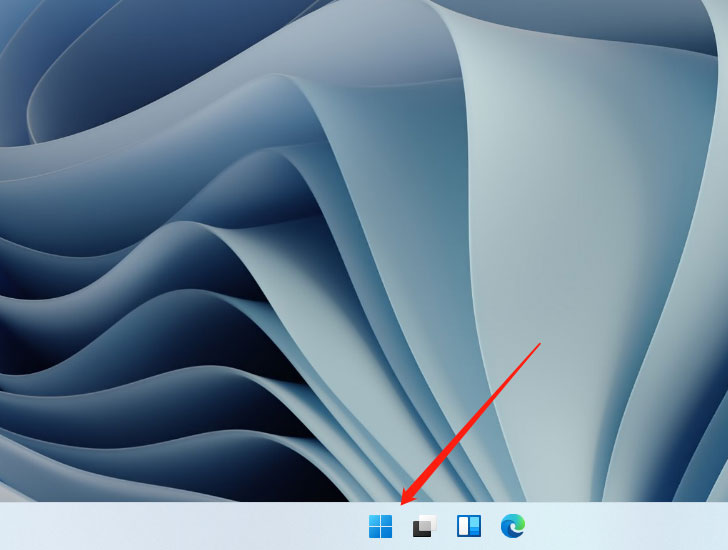Launch Microsoft Edge from the taskbar
Image resolution: width=728 pixels, height=550 pixels.
[x=513, y=526]
